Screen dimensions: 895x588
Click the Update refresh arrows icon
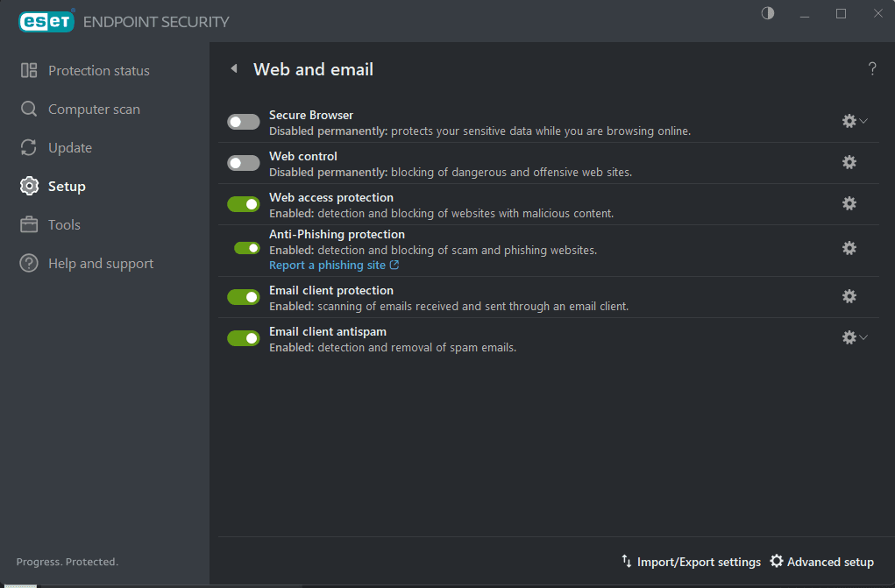(x=29, y=147)
